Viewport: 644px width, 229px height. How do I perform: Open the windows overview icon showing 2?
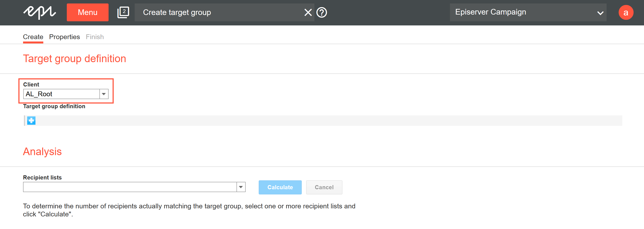coord(123,12)
